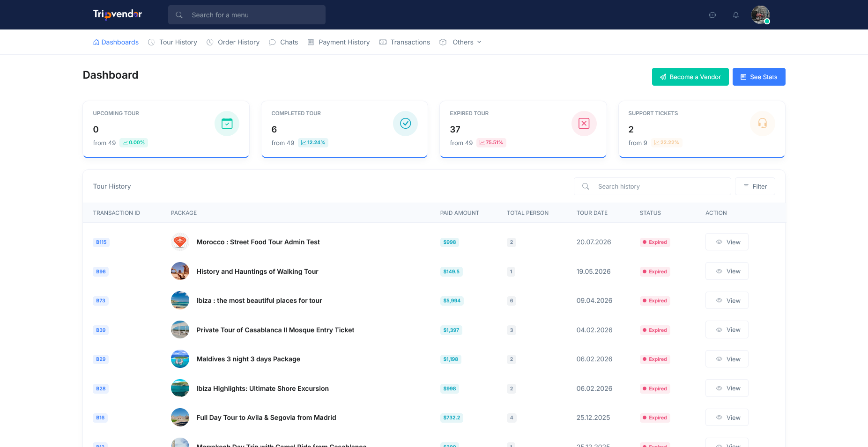868x447 pixels.
Task: Click the $732.2 paid amount
Action: [452, 418]
